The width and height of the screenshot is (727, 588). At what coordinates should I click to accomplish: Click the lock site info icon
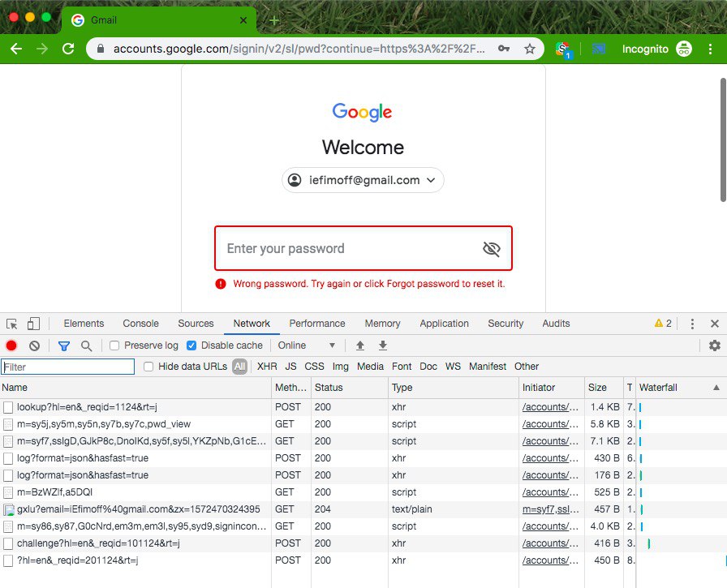pyautogui.click(x=101, y=49)
